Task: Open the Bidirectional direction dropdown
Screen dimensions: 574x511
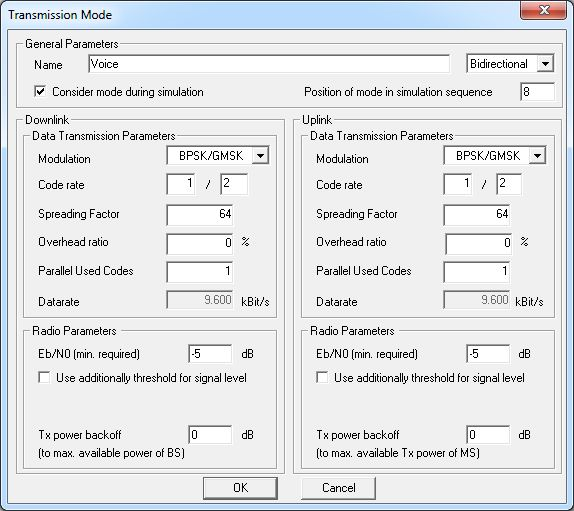Action: [545, 64]
